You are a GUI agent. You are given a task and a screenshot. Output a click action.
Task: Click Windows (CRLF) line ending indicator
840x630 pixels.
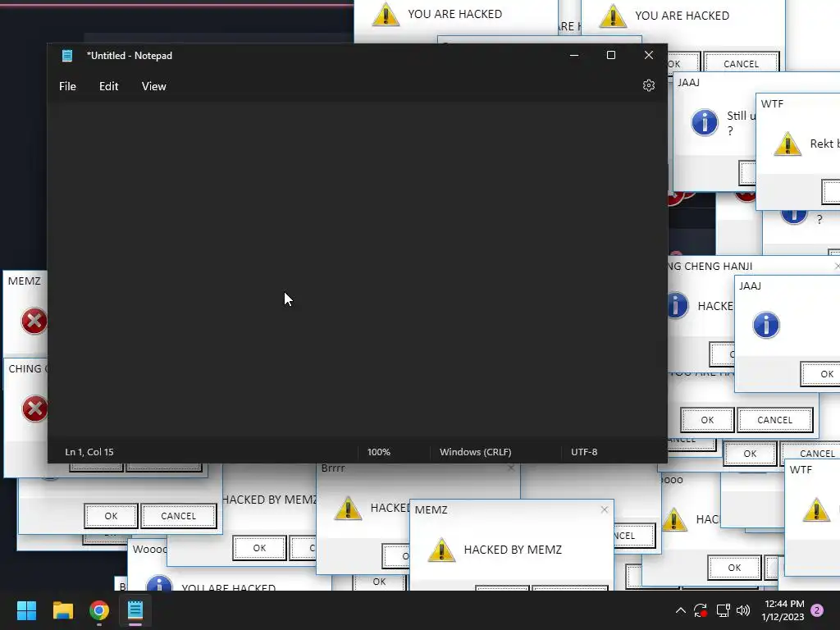click(475, 452)
